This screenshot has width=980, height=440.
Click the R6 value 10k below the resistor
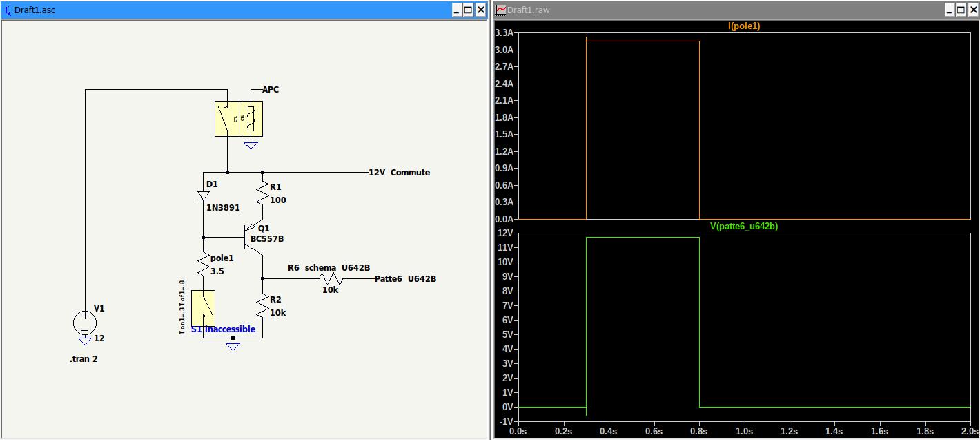click(330, 290)
